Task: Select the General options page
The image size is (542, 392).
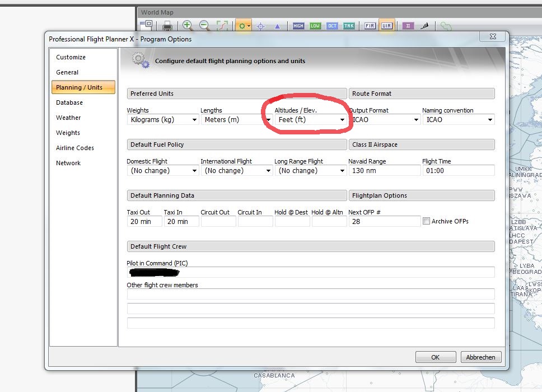Action: point(83,72)
